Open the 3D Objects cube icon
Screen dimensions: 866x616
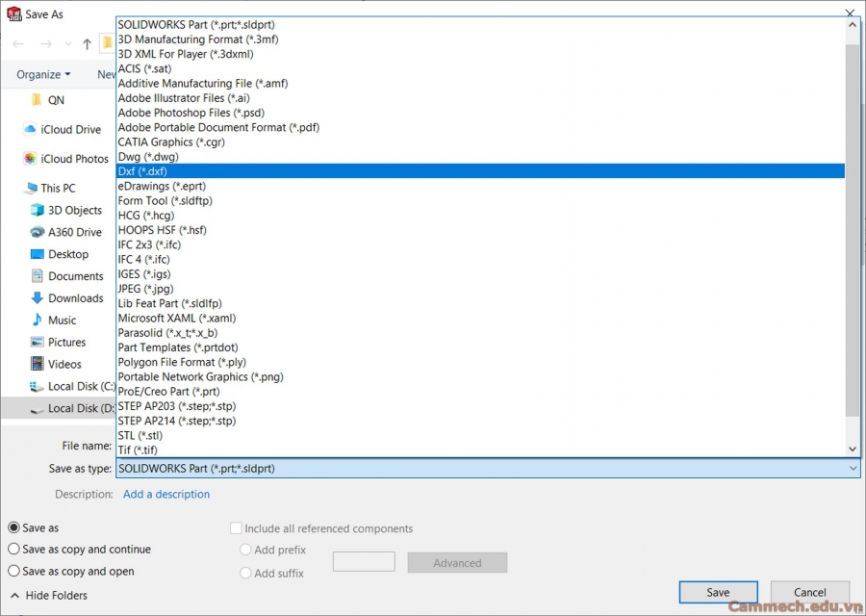point(37,210)
